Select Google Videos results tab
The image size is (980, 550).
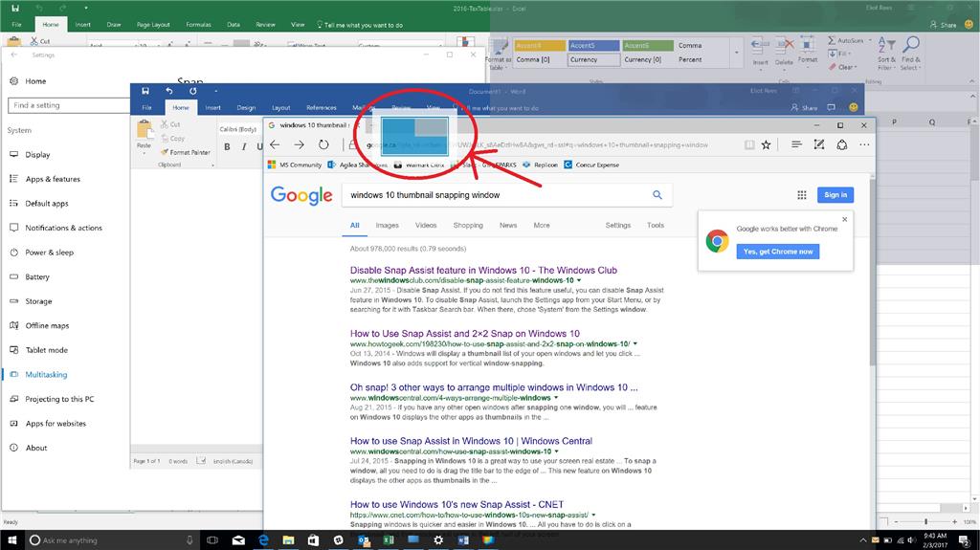point(426,225)
